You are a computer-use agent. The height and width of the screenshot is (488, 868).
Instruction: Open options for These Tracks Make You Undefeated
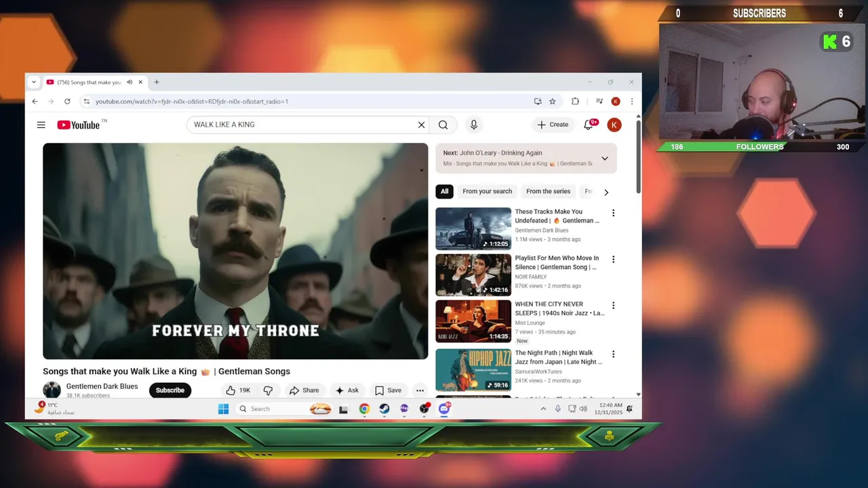(x=613, y=213)
